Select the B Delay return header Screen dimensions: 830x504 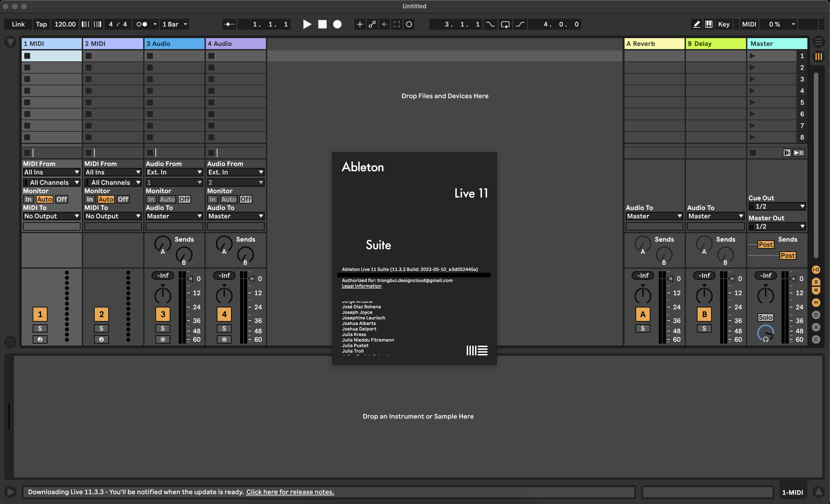tap(716, 43)
